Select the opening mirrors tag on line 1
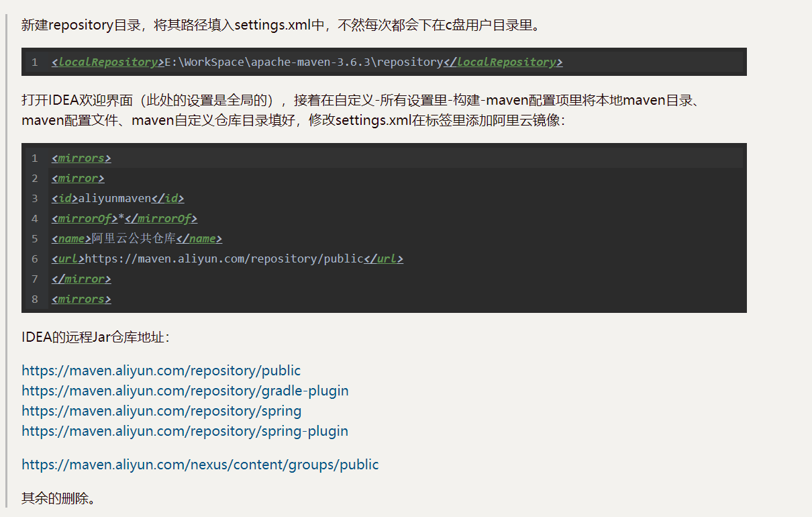Viewport: 812px width, 517px height. click(x=81, y=158)
